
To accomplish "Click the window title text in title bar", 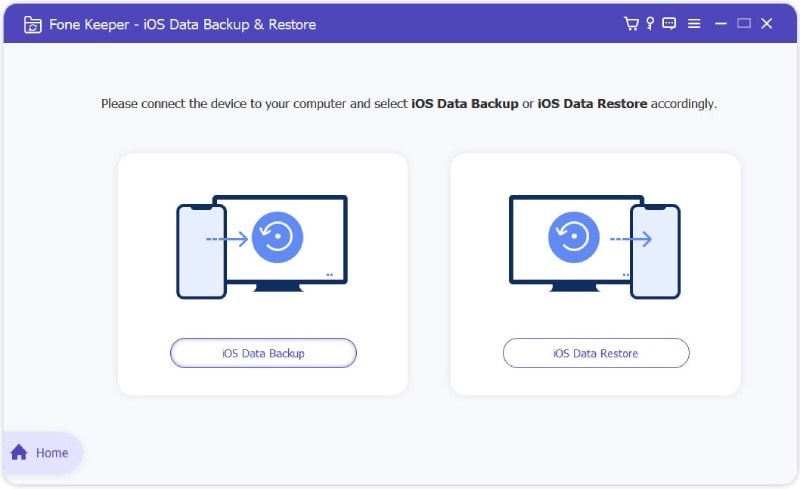I will [183, 25].
